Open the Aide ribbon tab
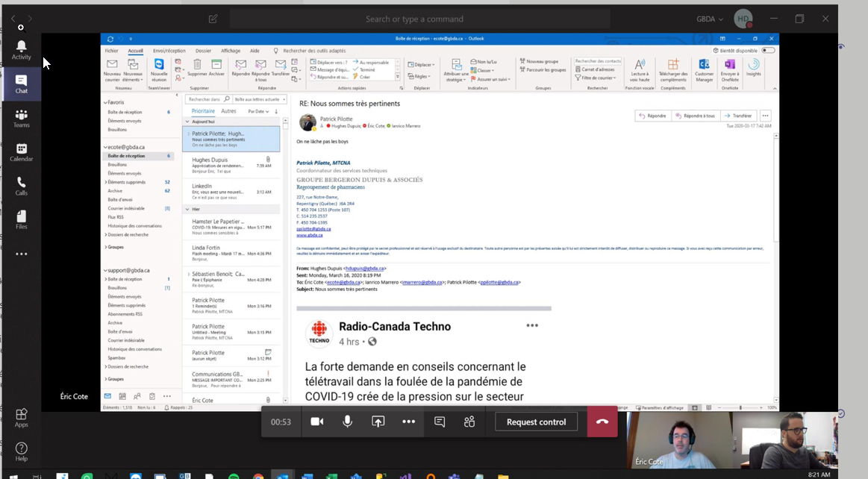Viewport: 868px width, 479px height. click(x=255, y=51)
